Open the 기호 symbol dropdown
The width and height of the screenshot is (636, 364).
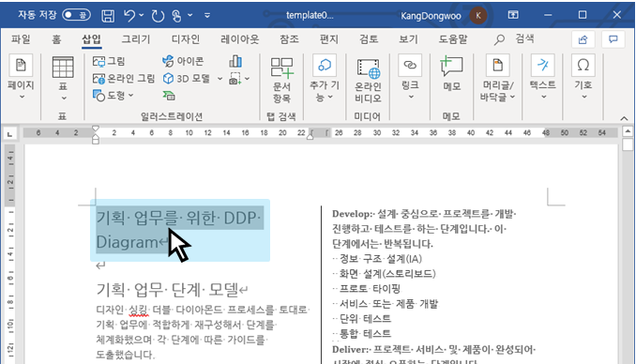point(583,77)
